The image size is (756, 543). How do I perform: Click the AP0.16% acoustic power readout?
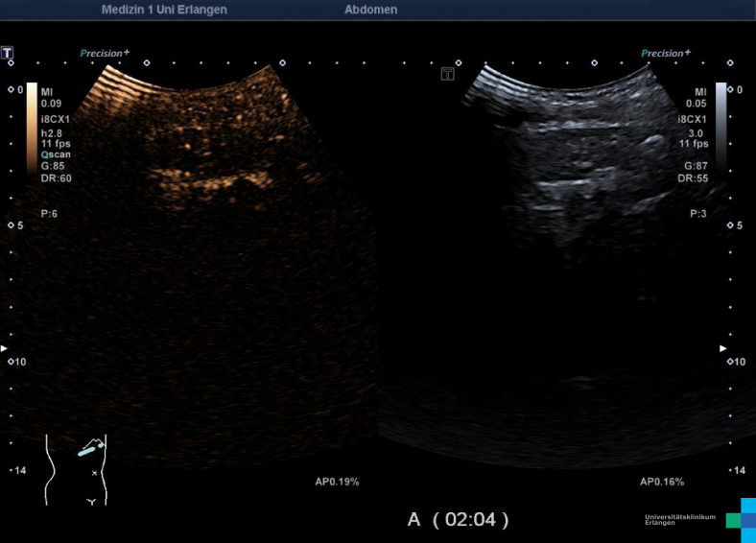[x=662, y=482]
